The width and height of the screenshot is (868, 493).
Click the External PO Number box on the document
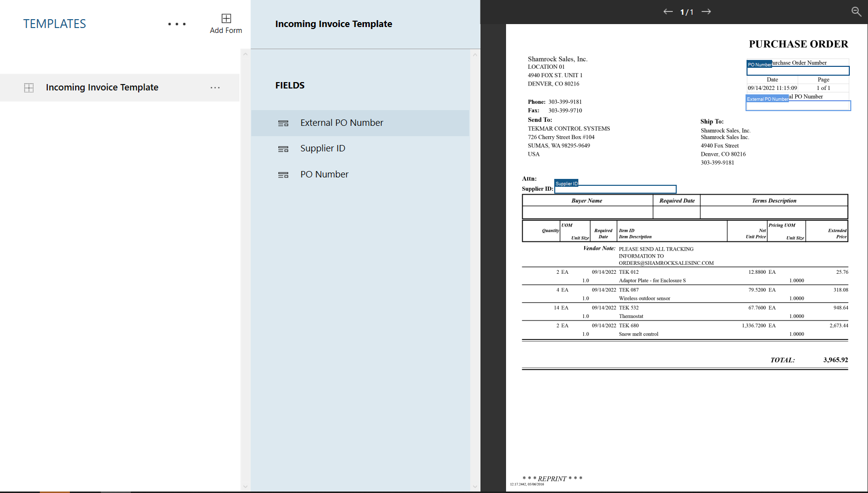point(798,105)
